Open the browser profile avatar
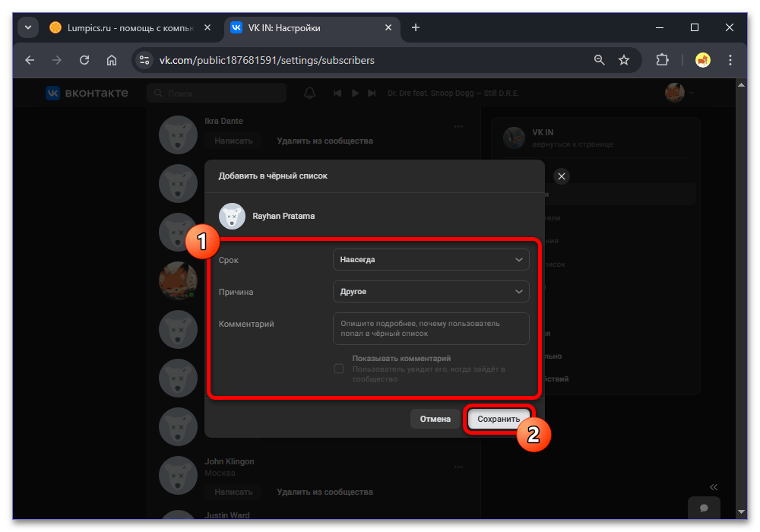Screen dimensions: 760x532 tap(703, 60)
